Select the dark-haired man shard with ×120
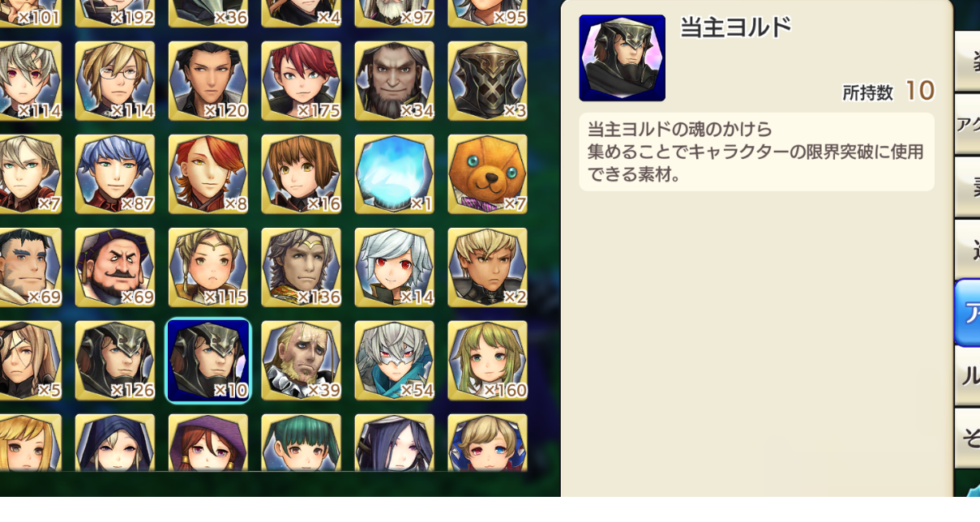This screenshot has width=980, height=522. tap(208, 81)
